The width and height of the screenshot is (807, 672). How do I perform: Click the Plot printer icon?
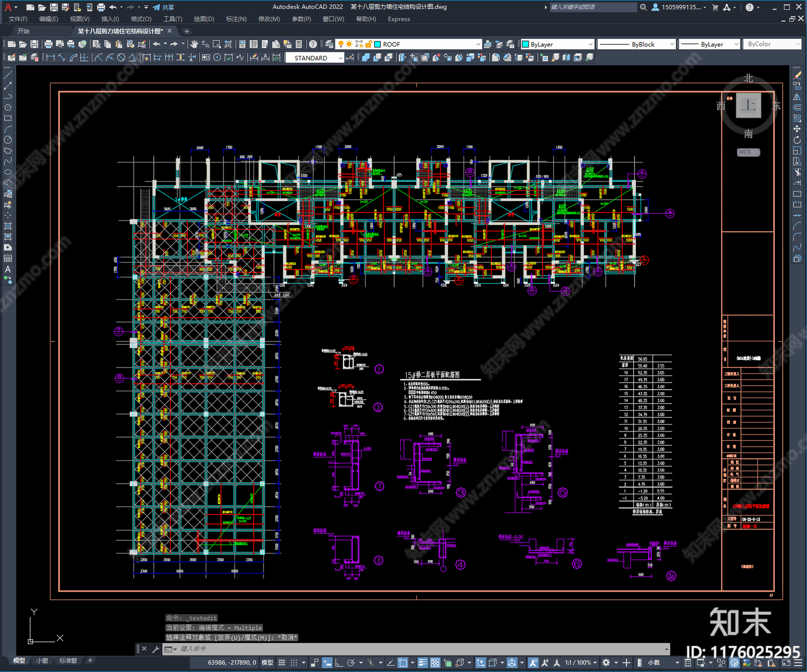click(48, 44)
